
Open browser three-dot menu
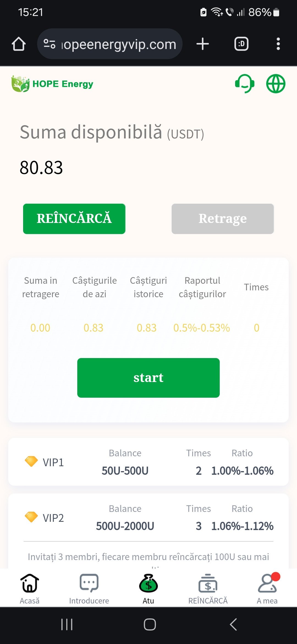coord(278,44)
